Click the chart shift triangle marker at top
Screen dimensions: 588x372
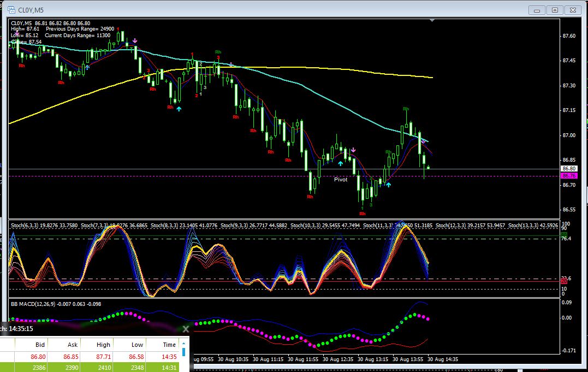click(x=432, y=20)
